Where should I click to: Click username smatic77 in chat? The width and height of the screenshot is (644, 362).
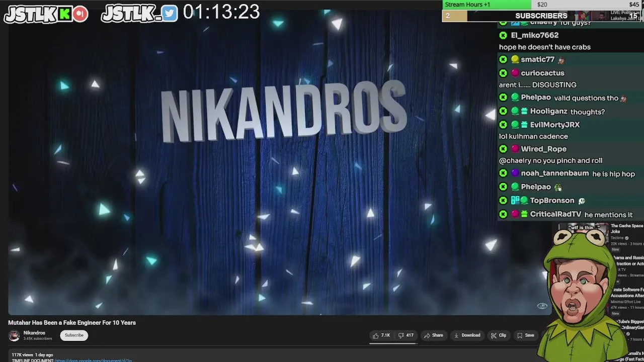[537, 59]
